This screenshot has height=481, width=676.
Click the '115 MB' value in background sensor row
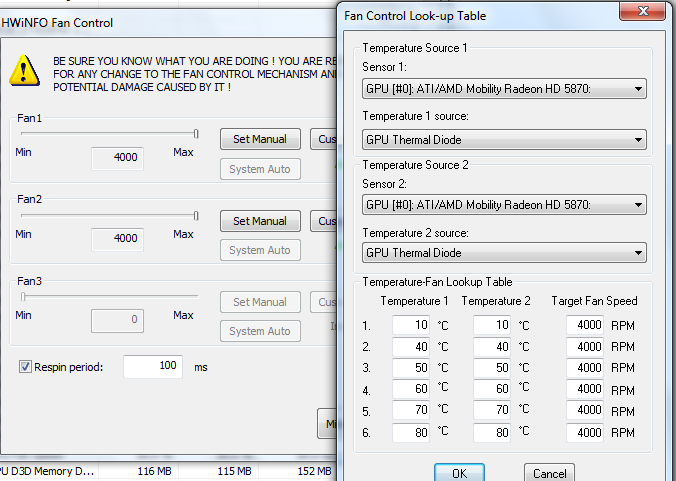tap(234, 471)
